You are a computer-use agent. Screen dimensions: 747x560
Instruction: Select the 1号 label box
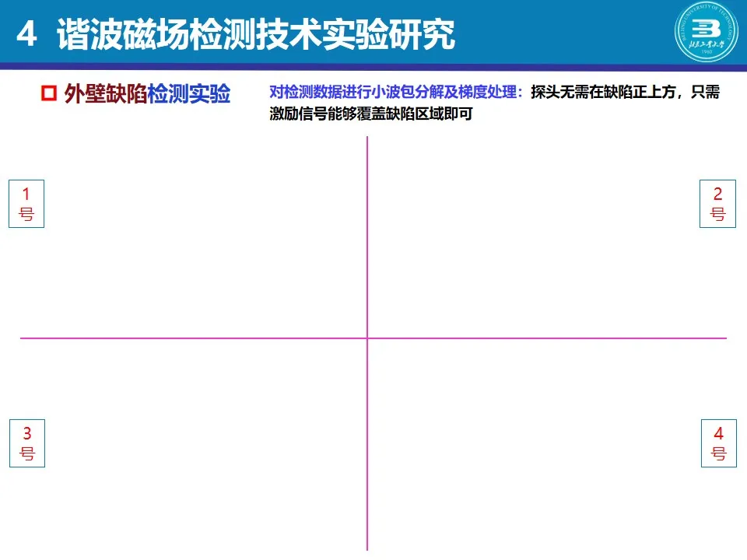point(26,204)
